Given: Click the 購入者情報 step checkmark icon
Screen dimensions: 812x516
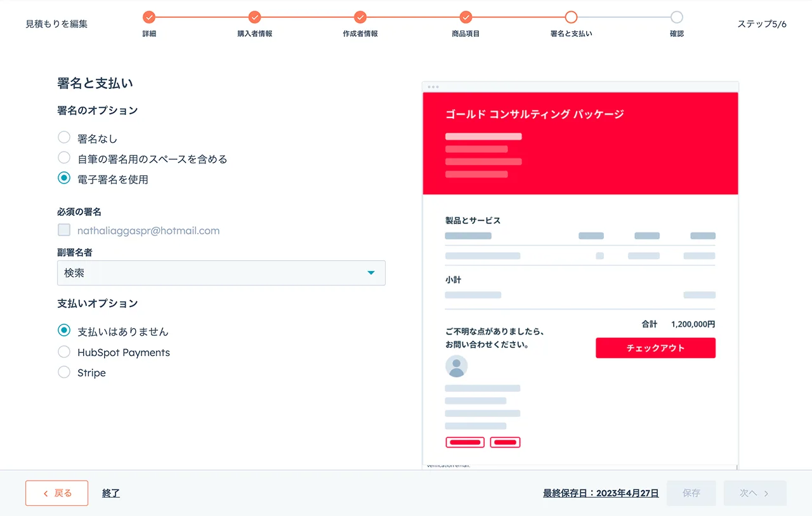Looking at the screenshot, I should pos(254,17).
